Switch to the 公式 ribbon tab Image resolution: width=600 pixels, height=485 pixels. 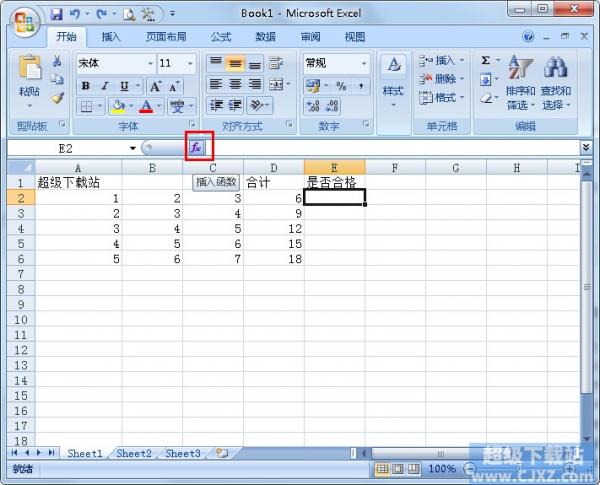pyautogui.click(x=221, y=37)
